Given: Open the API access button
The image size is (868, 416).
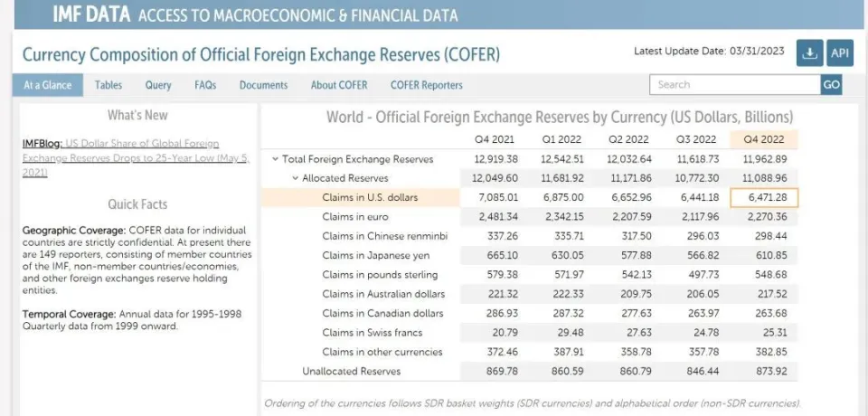Looking at the screenshot, I should pyautogui.click(x=840, y=53).
